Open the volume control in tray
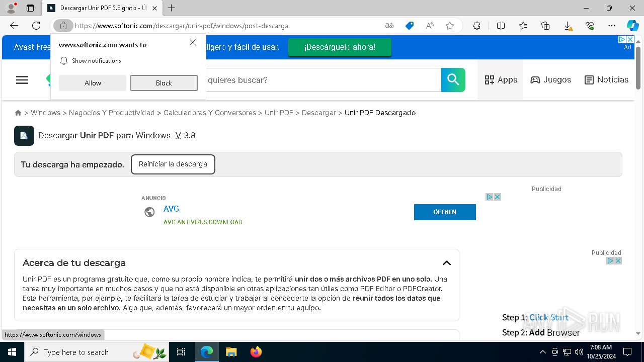The height and width of the screenshot is (362, 644). [579, 352]
